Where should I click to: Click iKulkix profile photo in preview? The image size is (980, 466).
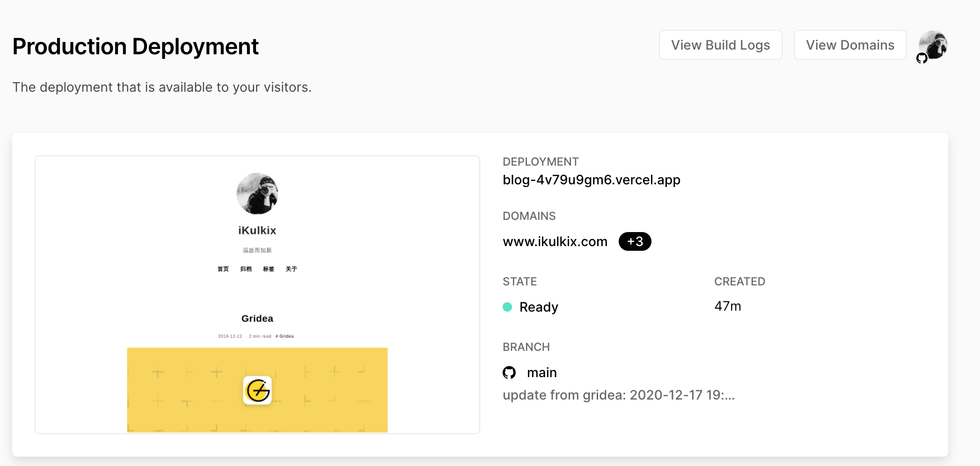[x=257, y=194]
